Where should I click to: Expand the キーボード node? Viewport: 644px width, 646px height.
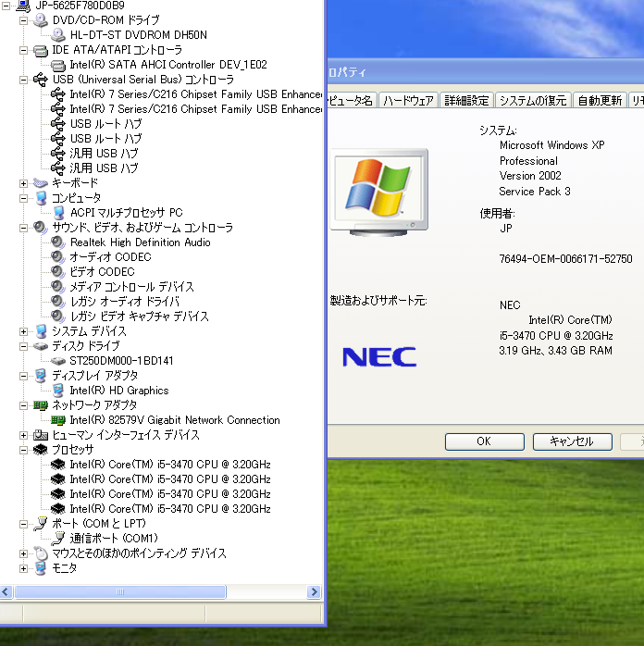[23, 183]
